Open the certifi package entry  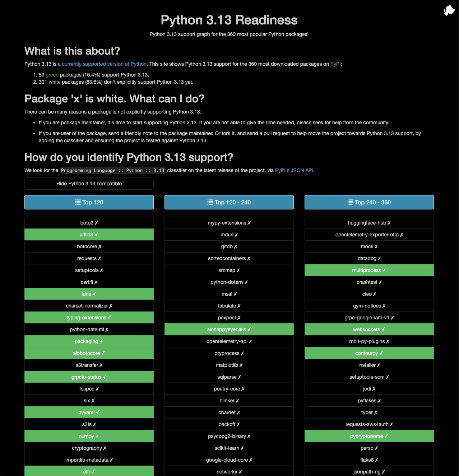pos(89,282)
